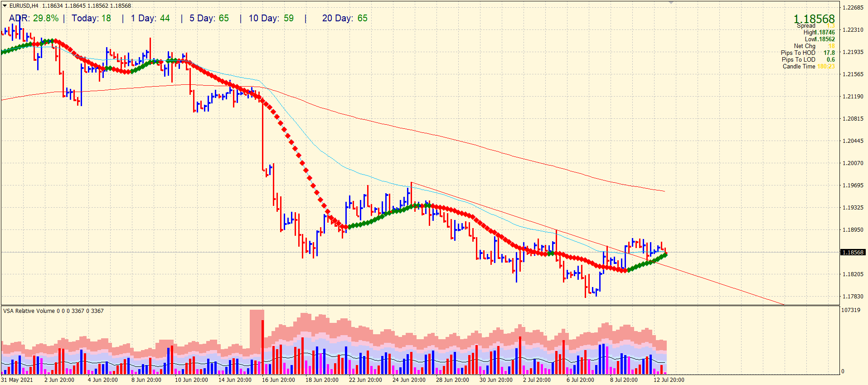The width and height of the screenshot is (868, 385).
Task: Click the Low 1.18562 value
Action: (825, 39)
